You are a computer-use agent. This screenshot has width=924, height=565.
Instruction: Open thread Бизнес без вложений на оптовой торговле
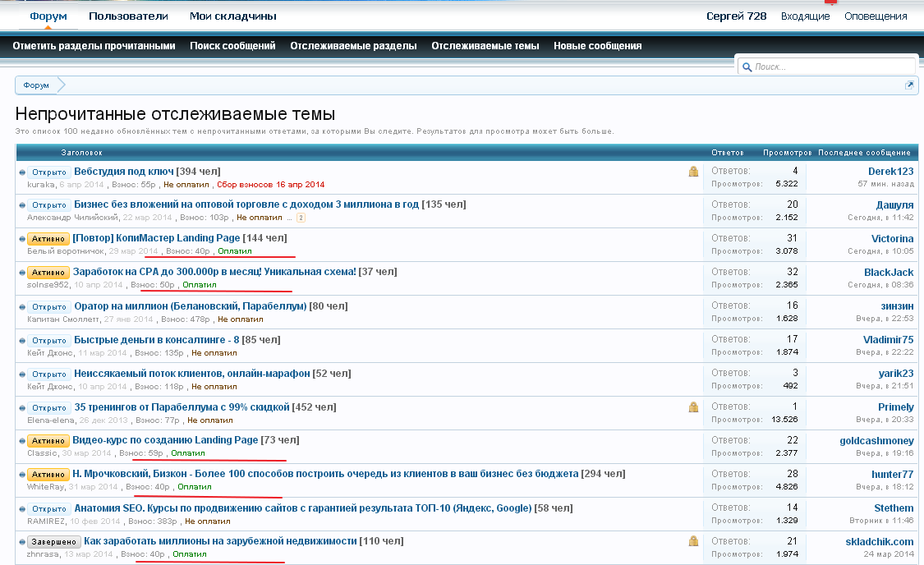[246, 204]
